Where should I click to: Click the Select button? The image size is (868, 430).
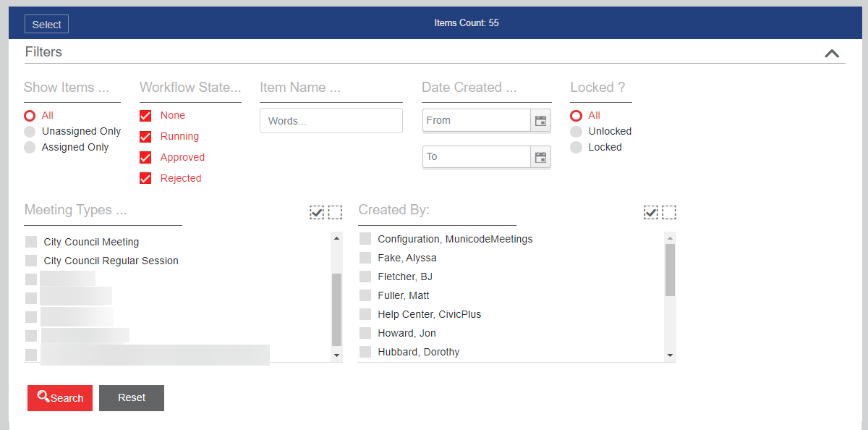(46, 25)
